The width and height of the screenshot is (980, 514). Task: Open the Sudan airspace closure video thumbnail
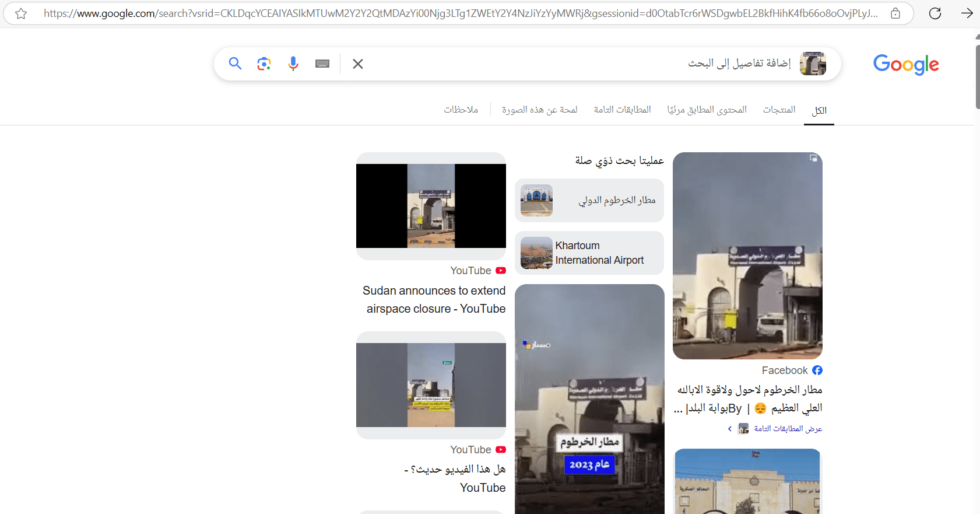pyautogui.click(x=431, y=206)
